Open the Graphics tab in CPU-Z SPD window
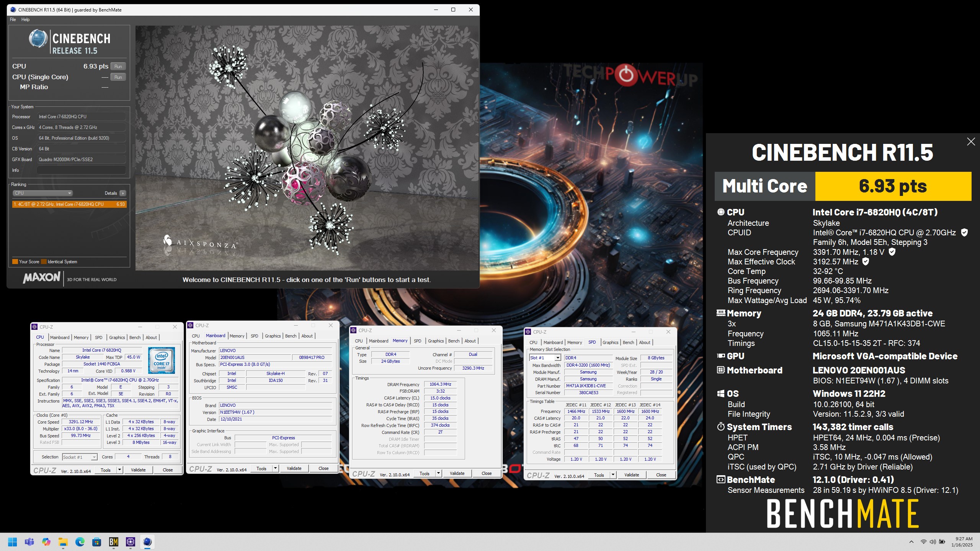 tap(610, 342)
